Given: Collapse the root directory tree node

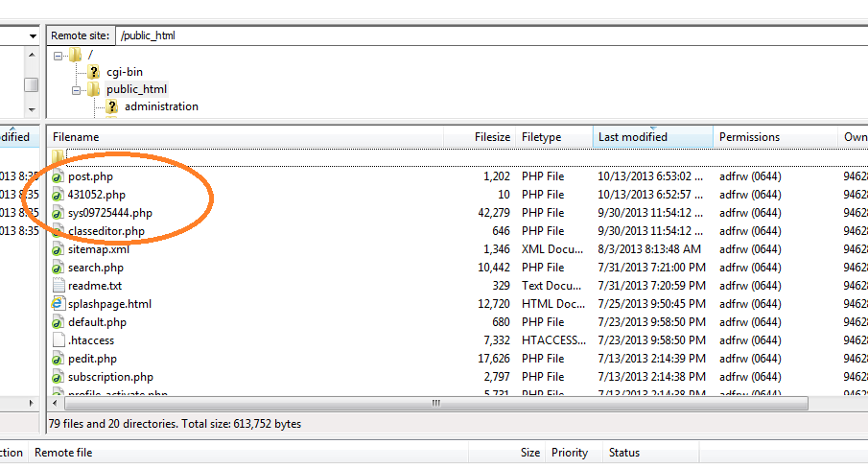Looking at the screenshot, I should pos(58,56).
